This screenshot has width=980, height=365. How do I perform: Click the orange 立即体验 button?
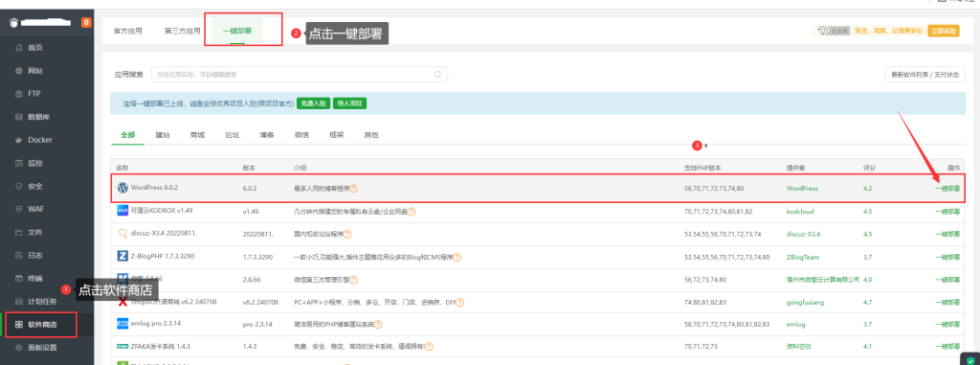(x=943, y=31)
